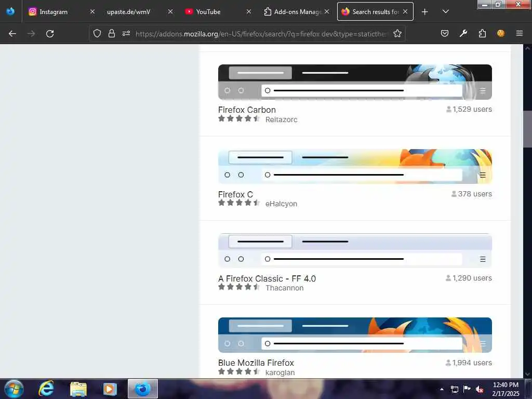Open the Windows Start menu

point(14,389)
